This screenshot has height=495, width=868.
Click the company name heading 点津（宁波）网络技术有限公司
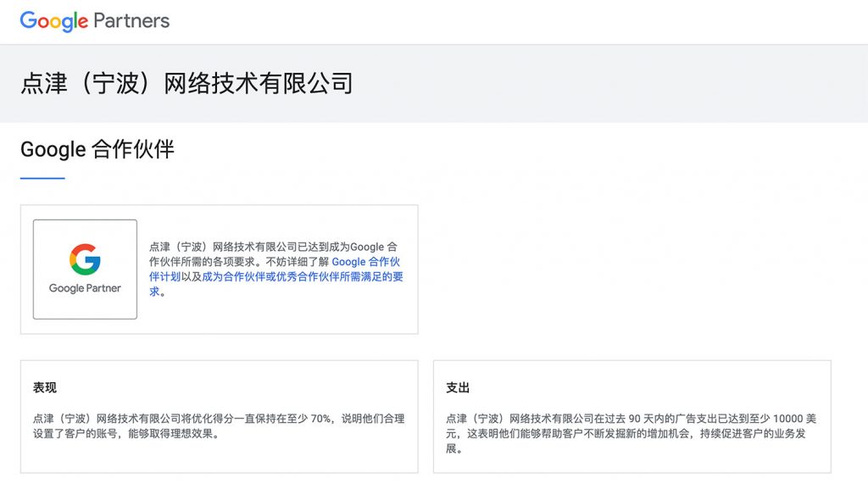[x=186, y=83]
